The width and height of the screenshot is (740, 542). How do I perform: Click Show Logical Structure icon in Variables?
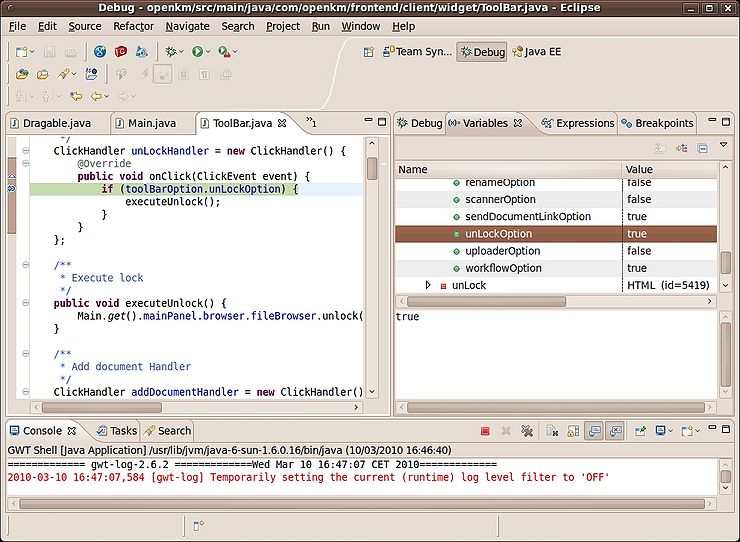681,148
